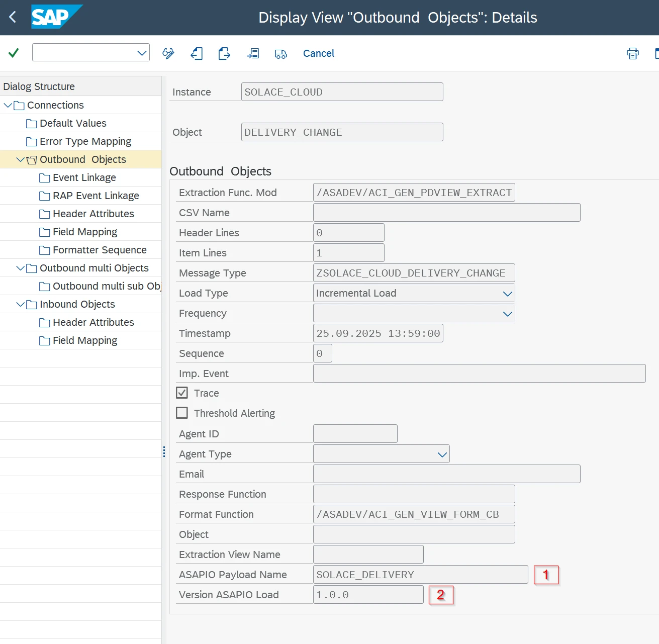Go to next entry icon

click(224, 53)
